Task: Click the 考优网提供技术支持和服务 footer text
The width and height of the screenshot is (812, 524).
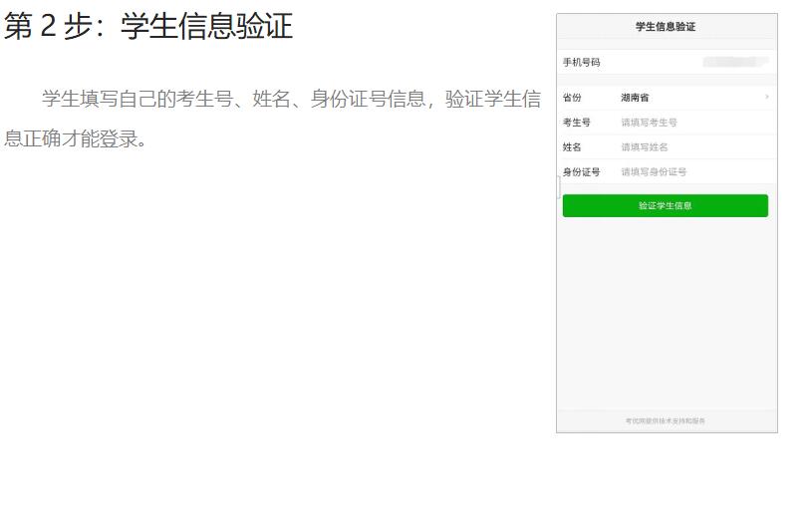Action: (x=665, y=421)
